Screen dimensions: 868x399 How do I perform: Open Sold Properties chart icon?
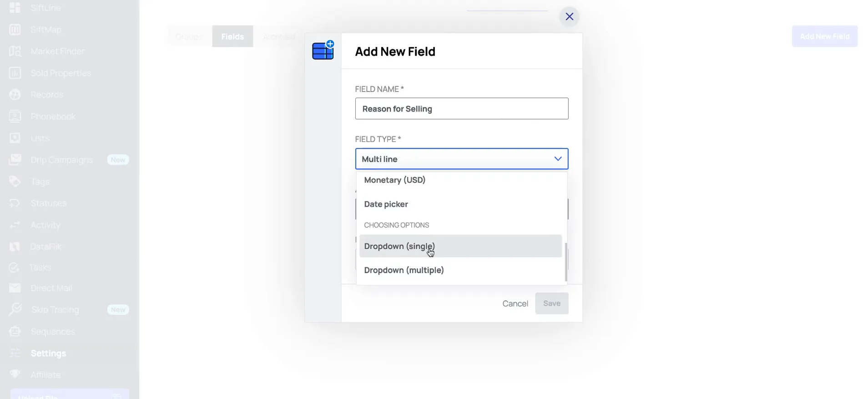(15, 73)
